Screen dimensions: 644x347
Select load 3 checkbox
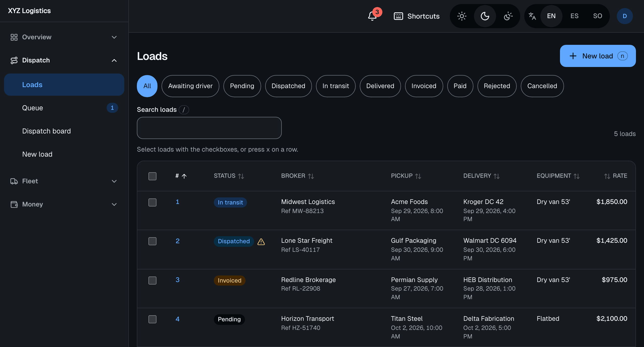point(152,280)
